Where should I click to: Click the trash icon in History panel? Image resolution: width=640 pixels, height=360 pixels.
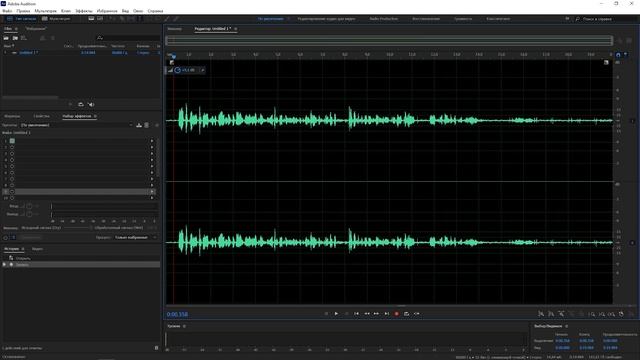coord(156,348)
